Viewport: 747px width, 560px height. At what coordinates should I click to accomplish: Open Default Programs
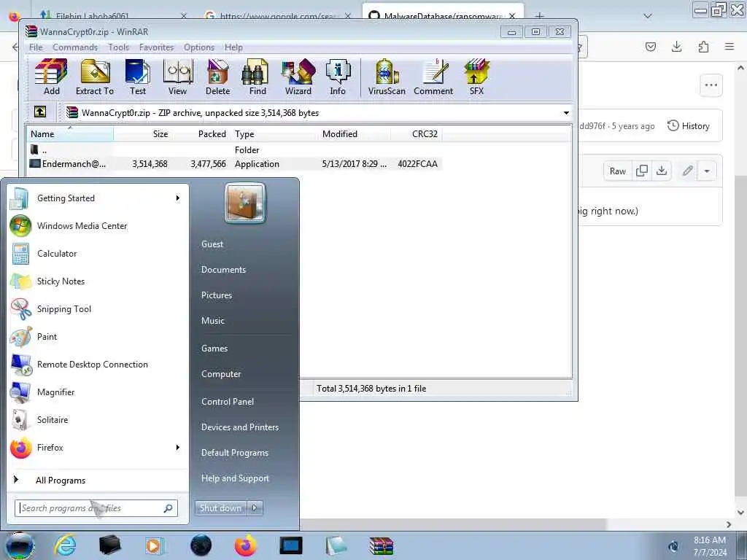coord(234,453)
